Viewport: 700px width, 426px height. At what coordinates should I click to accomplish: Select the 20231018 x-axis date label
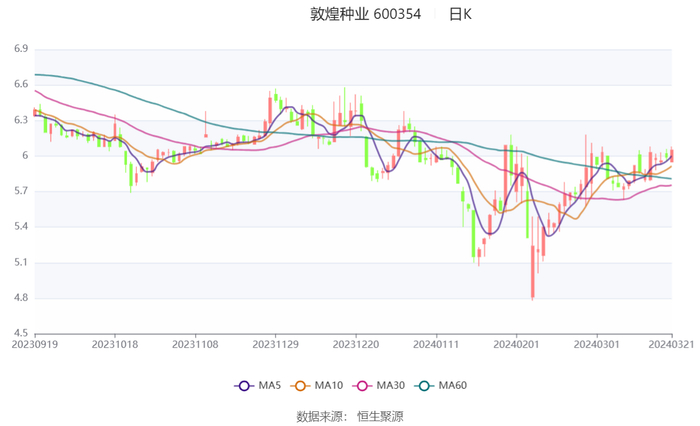point(115,342)
